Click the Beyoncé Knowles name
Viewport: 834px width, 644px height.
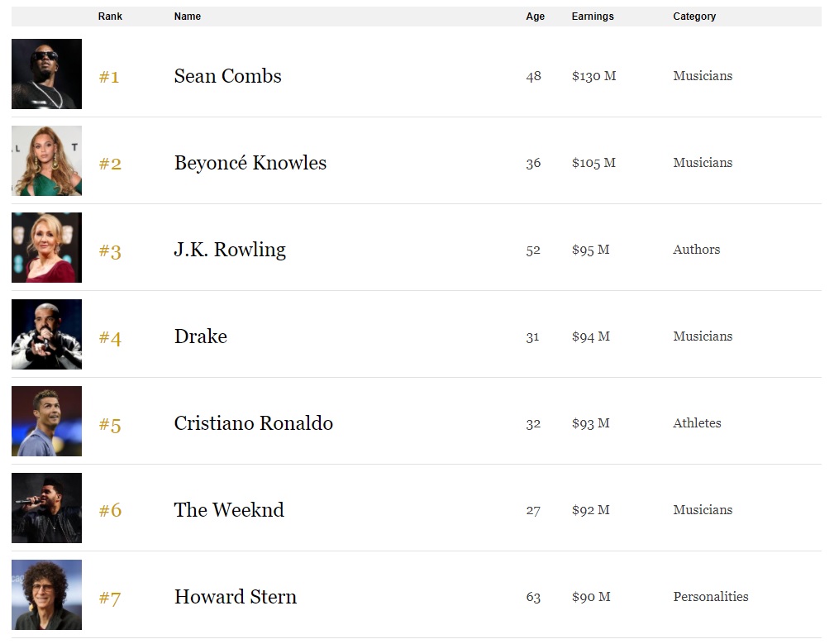[250, 163]
